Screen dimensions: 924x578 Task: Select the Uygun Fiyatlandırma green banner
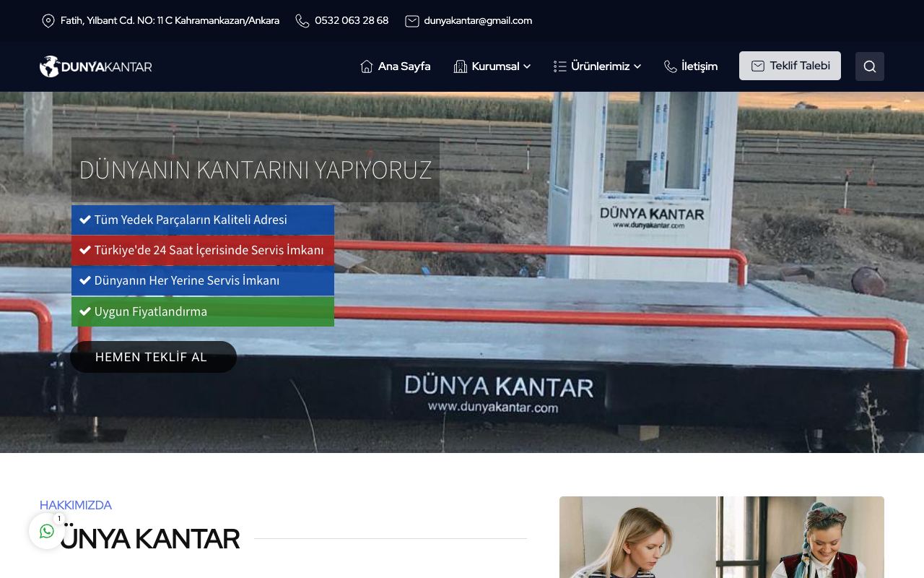click(203, 311)
